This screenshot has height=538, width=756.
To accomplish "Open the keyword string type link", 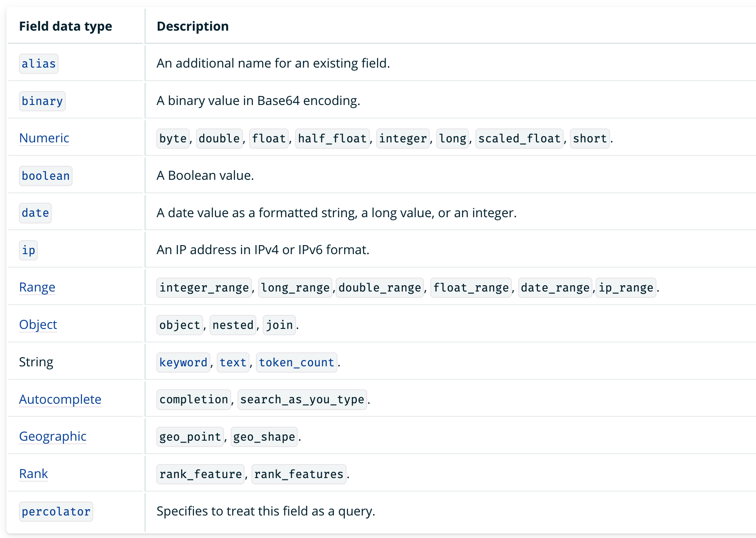I will point(183,362).
